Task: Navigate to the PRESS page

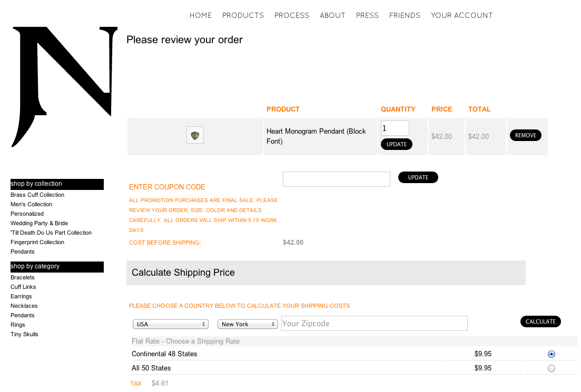Action: (x=367, y=15)
